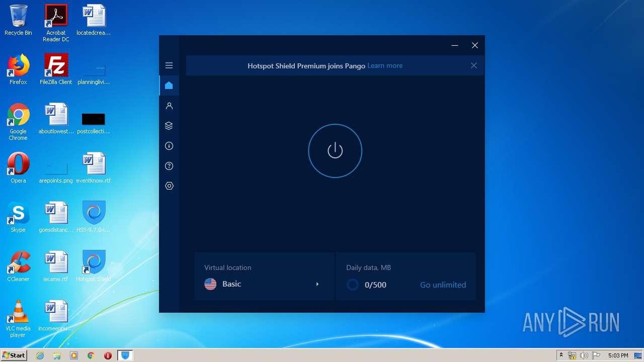
Task: Select the locatedcrea... Word document icon
Action: click(94, 20)
